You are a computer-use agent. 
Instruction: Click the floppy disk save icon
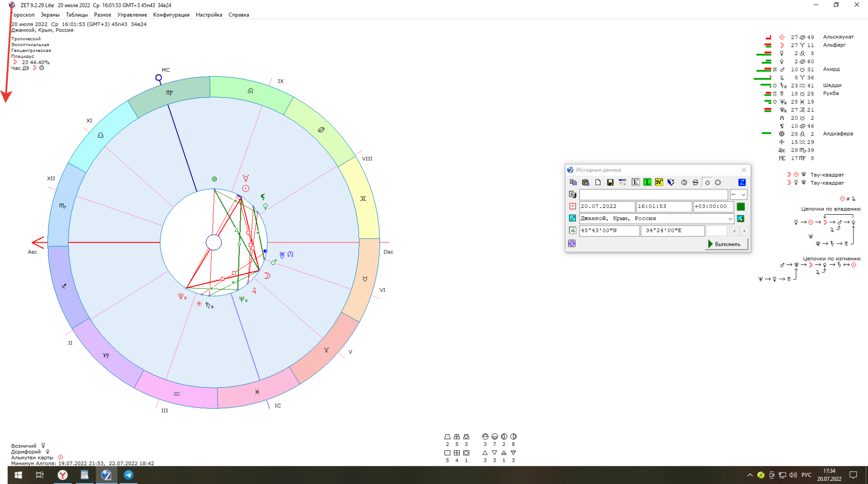pyautogui.click(x=610, y=183)
